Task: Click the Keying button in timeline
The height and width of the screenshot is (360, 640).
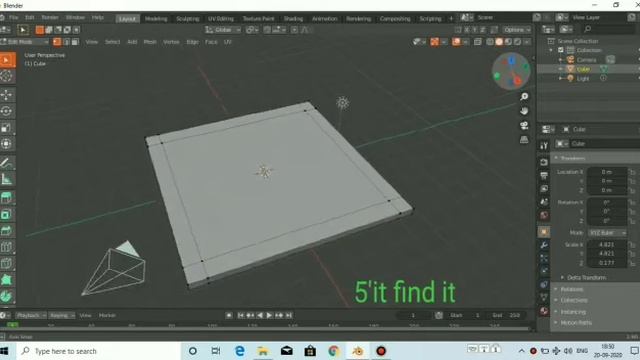Action: (62, 315)
